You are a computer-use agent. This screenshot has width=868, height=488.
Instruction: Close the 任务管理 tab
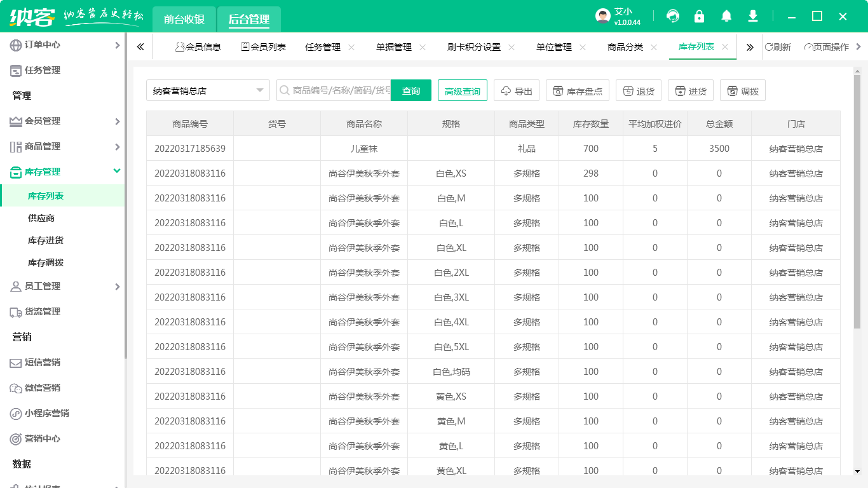pos(351,47)
